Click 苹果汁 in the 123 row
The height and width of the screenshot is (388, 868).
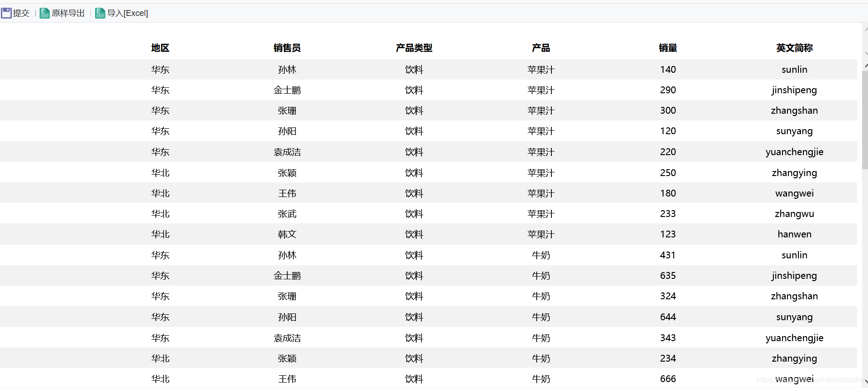pos(541,234)
